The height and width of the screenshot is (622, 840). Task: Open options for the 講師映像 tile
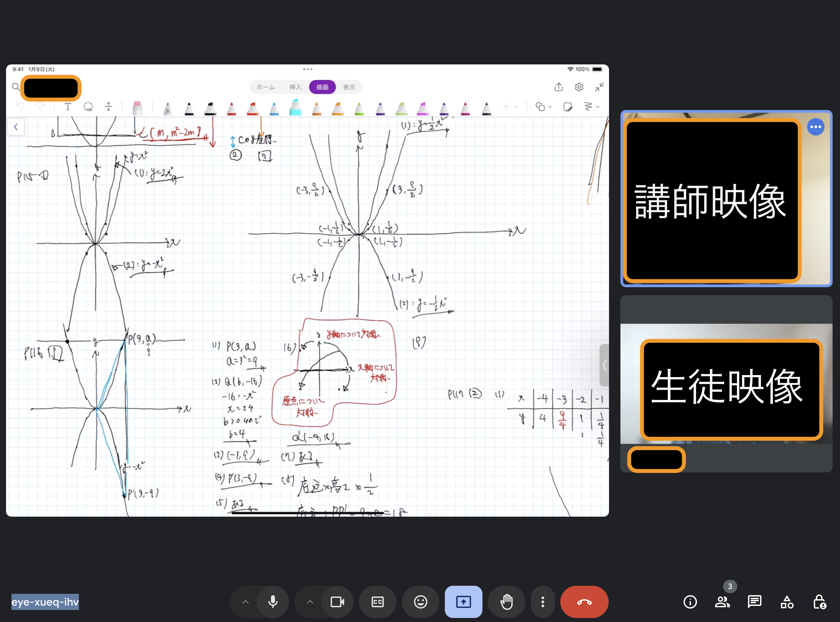click(815, 127)
